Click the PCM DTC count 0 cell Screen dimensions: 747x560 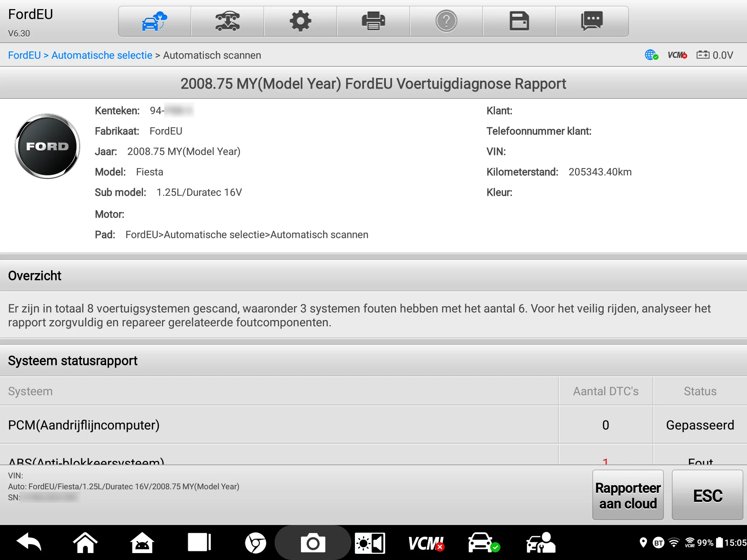pyautogui.click(x=605, y=425)
